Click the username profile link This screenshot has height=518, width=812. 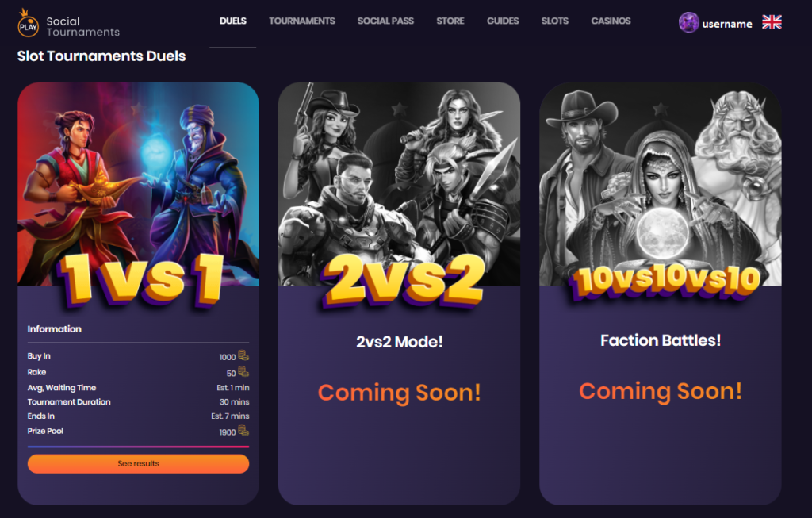pyautogui.click(x=727, y=24)
